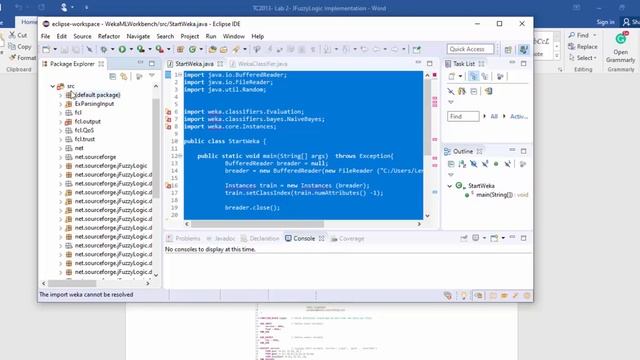
Task: Click the Debug bug icon in Eclipse toolbar
Action: click(104, 49)
